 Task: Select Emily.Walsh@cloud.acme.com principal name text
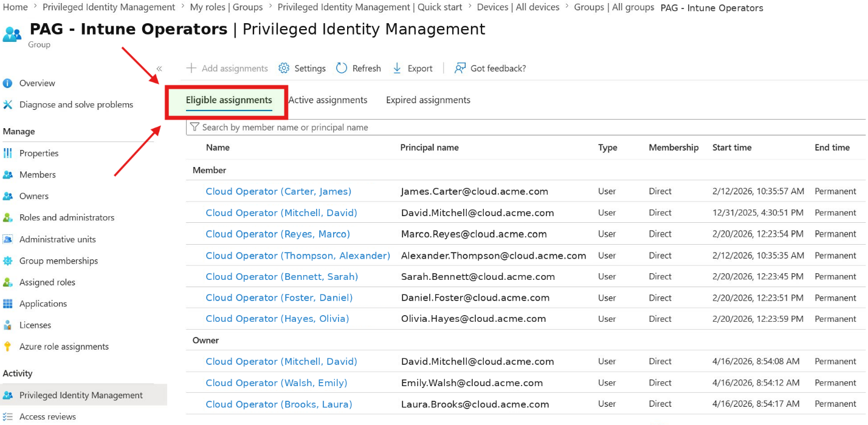click(x=472, y=383)
